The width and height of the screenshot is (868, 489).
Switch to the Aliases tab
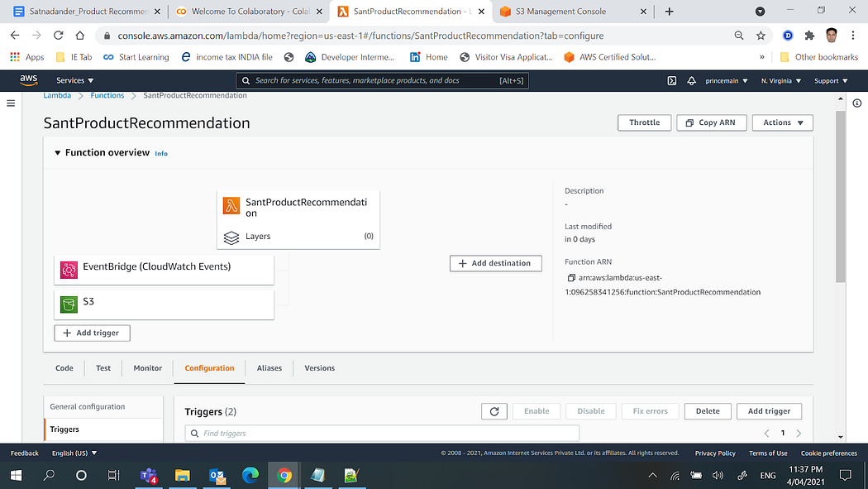pyautogui.click(x=269, y=368)
